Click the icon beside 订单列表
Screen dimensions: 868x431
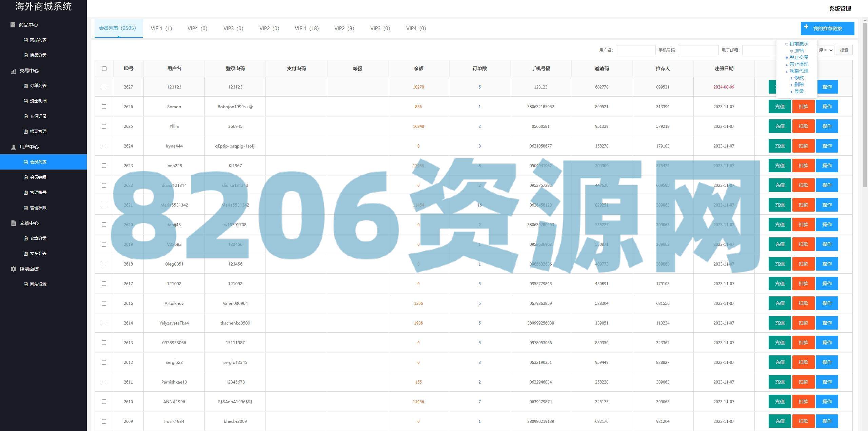click(x=26, y=86)
